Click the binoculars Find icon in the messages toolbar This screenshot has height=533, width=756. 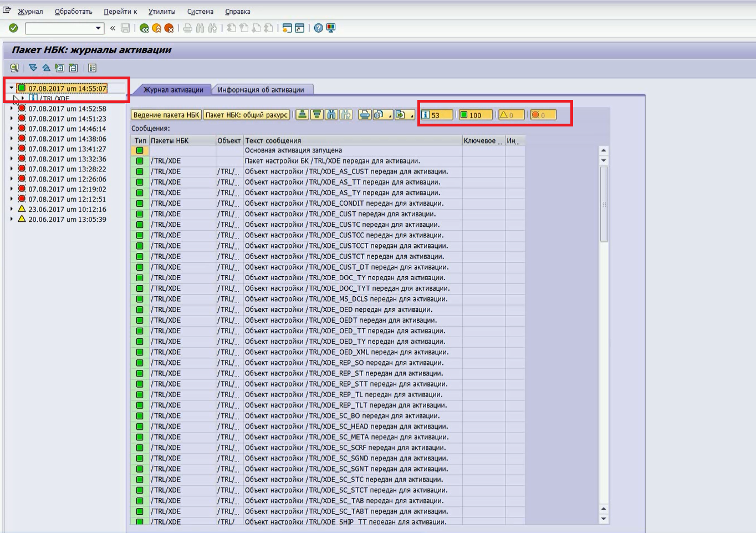pyautogui.click(x=331, y=115)
